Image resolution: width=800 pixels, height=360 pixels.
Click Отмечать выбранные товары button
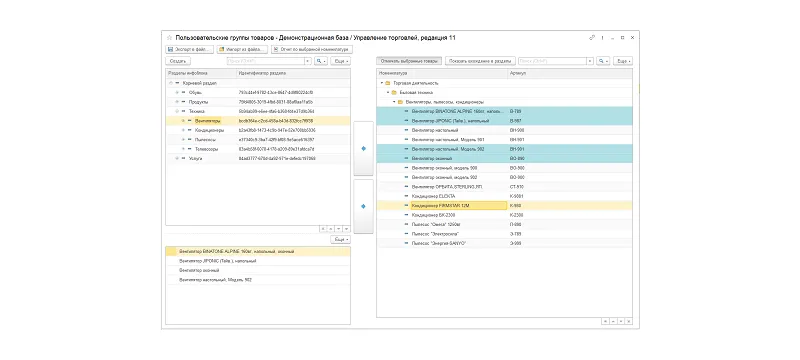click(x=409, y=61)
